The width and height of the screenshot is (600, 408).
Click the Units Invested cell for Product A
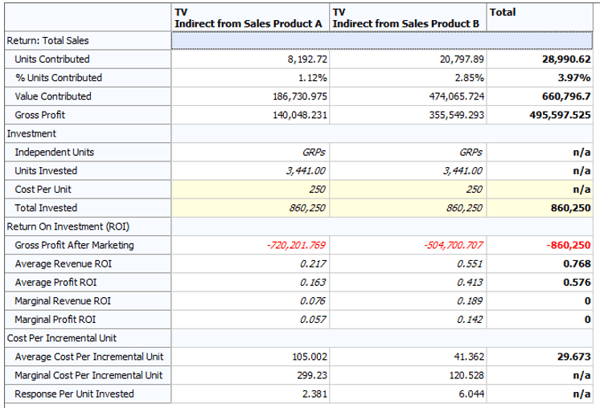pyautogui.click(x=250, y=171)
